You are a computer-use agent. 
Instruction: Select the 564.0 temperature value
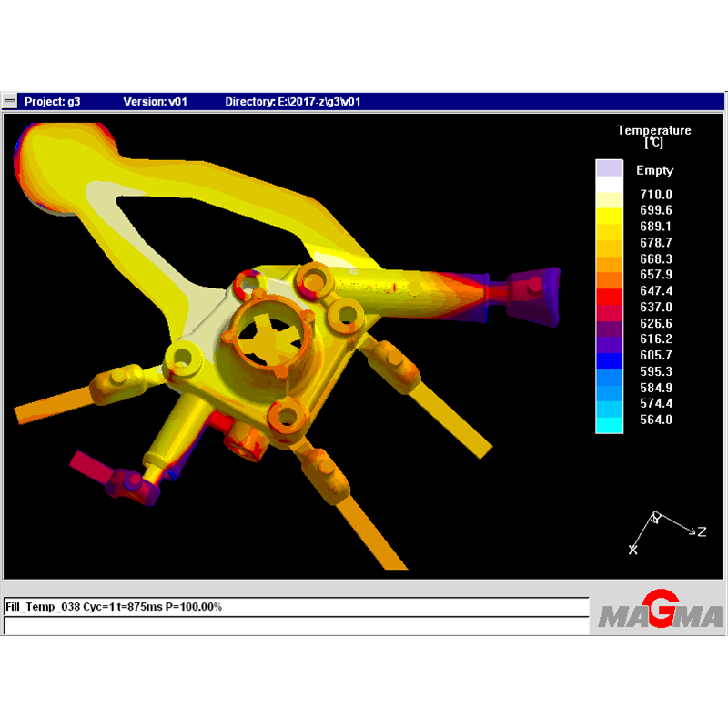[x=655, y=420]
